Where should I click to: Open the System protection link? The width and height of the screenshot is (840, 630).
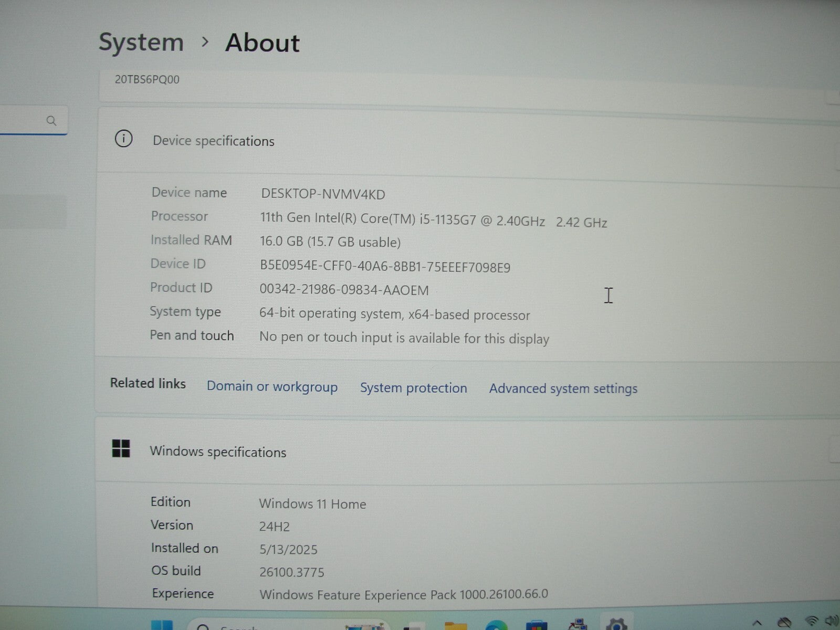tap(413, 388)
